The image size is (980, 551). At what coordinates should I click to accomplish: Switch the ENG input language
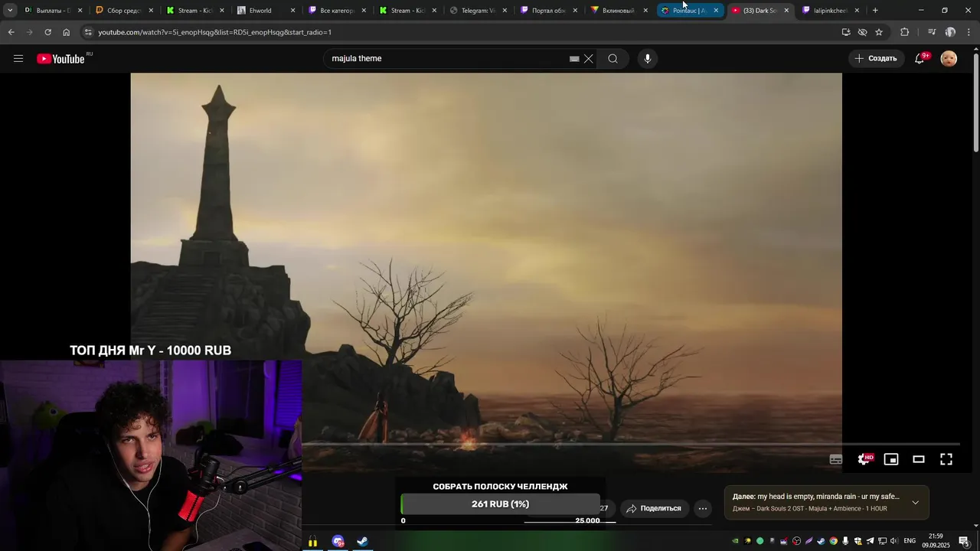[910, 541]
